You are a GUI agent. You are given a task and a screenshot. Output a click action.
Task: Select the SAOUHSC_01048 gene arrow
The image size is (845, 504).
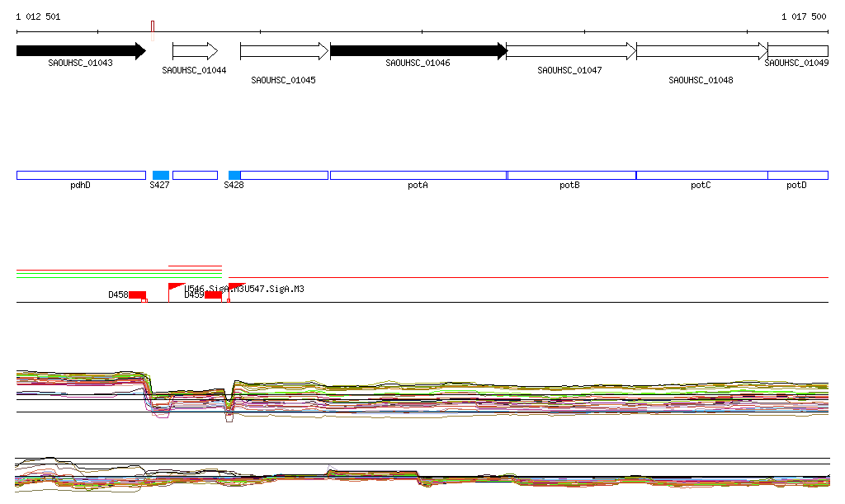(x=701, y=51)
